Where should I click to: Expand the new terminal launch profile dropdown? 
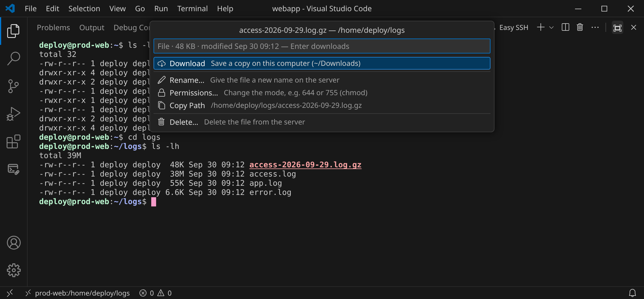(x=551, y=27)
